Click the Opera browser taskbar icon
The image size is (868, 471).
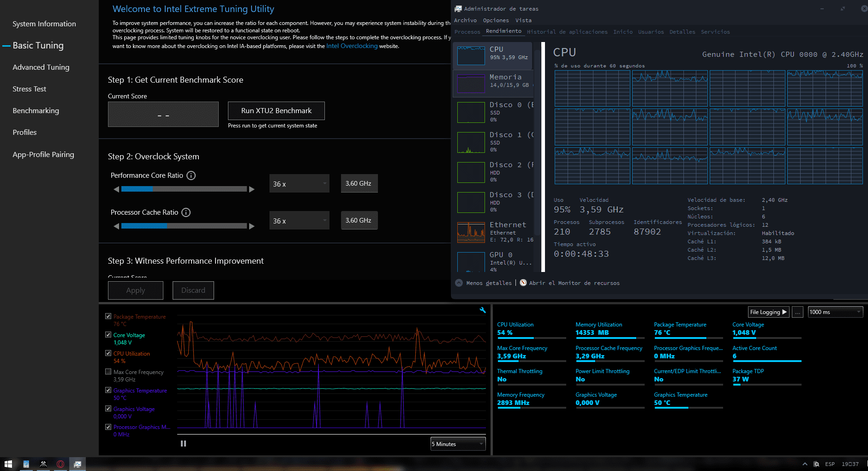[60, 464]
